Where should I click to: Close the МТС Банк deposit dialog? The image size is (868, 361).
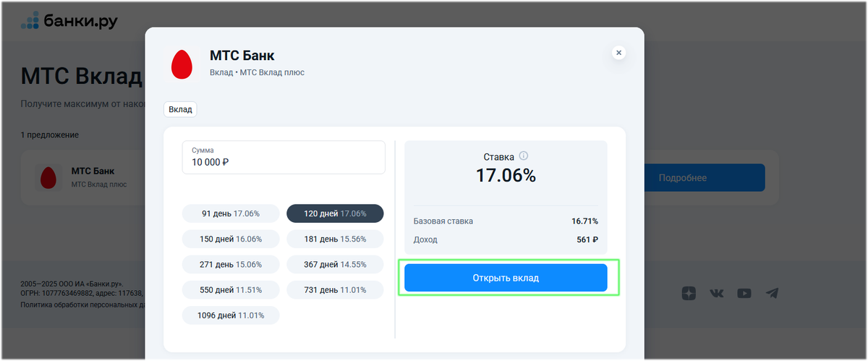click(618, 52)
